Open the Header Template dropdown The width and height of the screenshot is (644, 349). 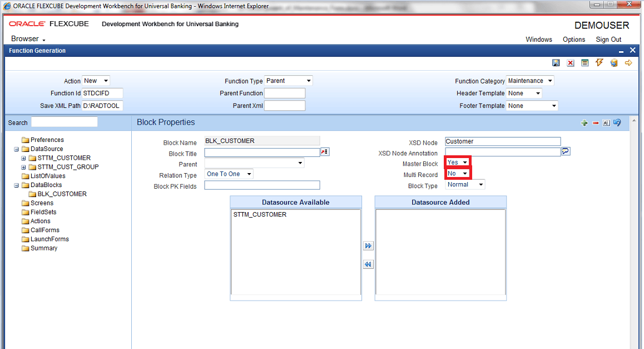pyautogui.click(x=524, y=94)
